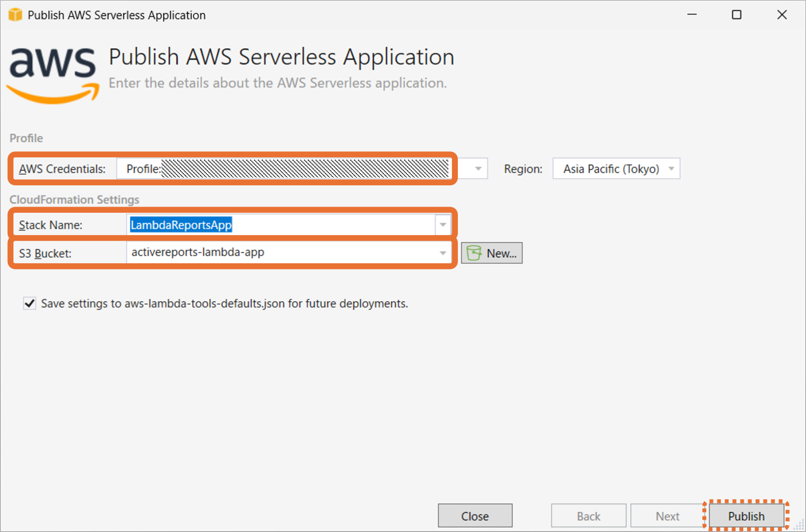Click the 'S3 Bucket:' label
806x532 pixels.
coord(45,253)
